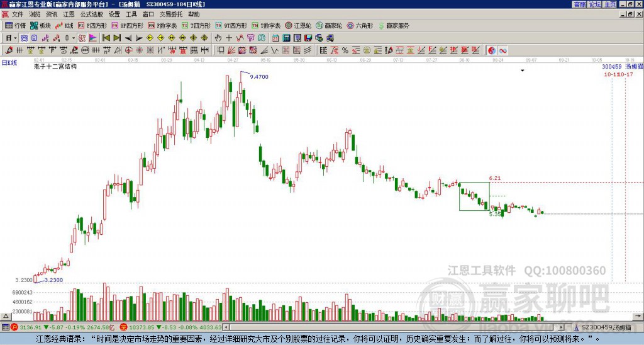Select the crosshair plus cursor tool
The height and width of the screenshot is (345, 644).
click(229, 38)
